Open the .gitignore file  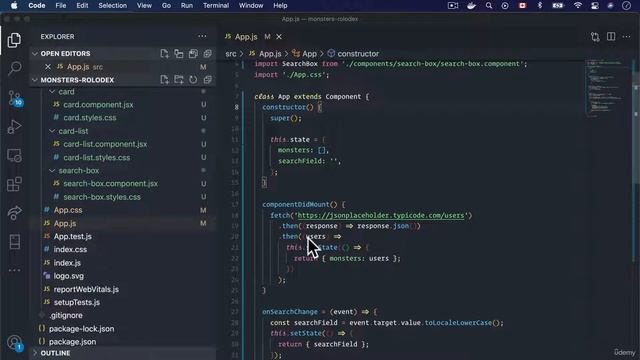(x=66, y=316)
